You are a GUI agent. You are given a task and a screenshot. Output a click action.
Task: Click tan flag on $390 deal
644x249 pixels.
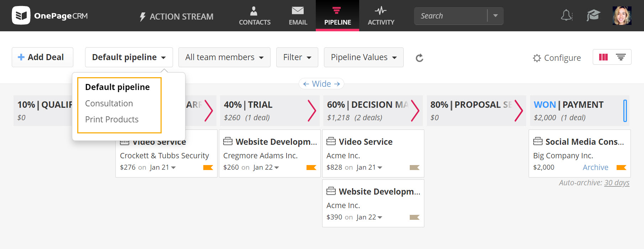click(x=414, y=217)
